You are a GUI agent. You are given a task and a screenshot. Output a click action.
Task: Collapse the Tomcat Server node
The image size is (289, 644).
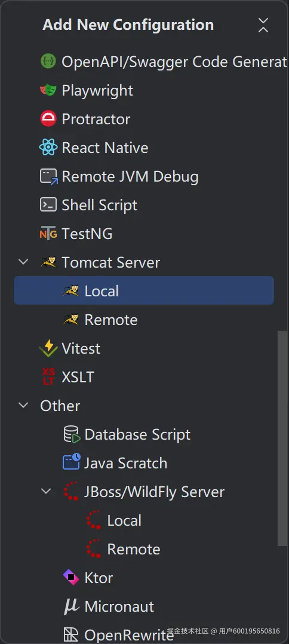pos(24,262)
